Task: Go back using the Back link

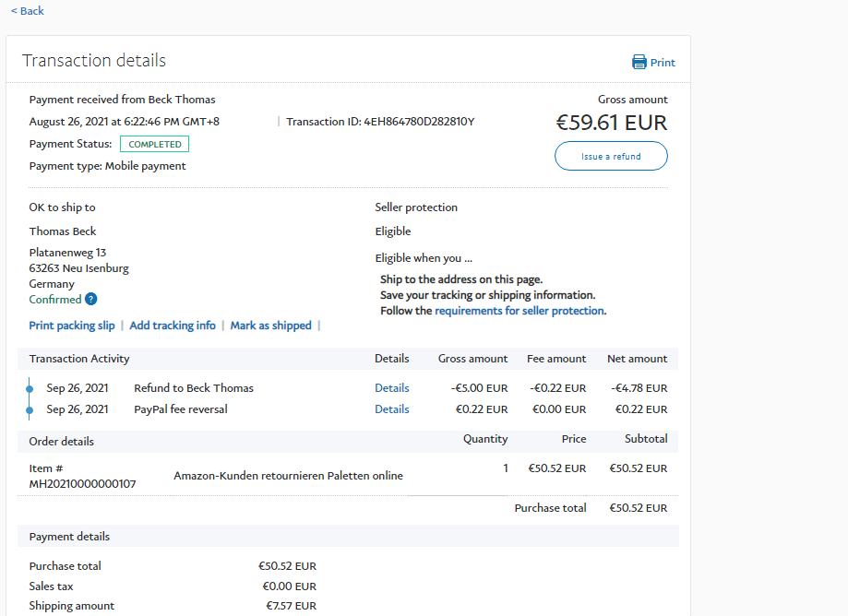Action: click(x=28, y=11)
